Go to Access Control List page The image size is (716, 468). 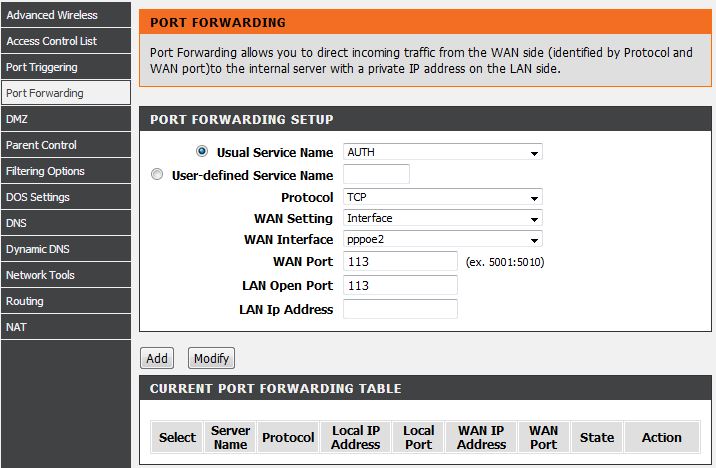point(65,41)
